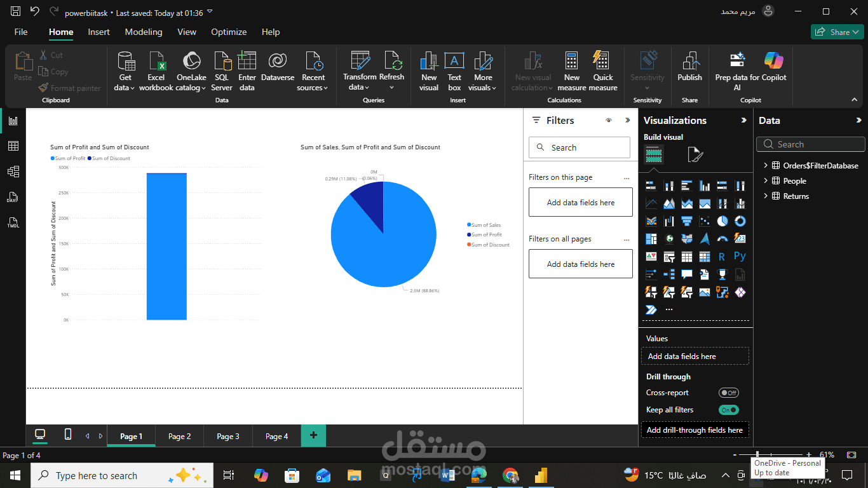Go to Page 2 of the report
Screen dimensions: 868x488
(179, 436)
